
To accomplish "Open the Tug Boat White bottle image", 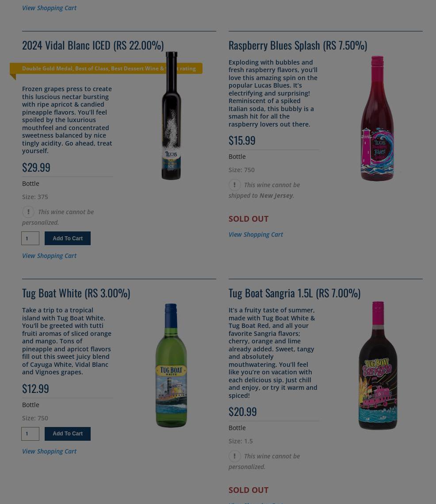I will pos(171,365).
